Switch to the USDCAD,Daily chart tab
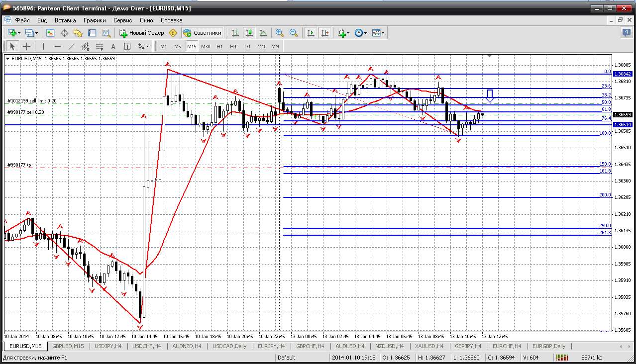 [x=229, y=346]
